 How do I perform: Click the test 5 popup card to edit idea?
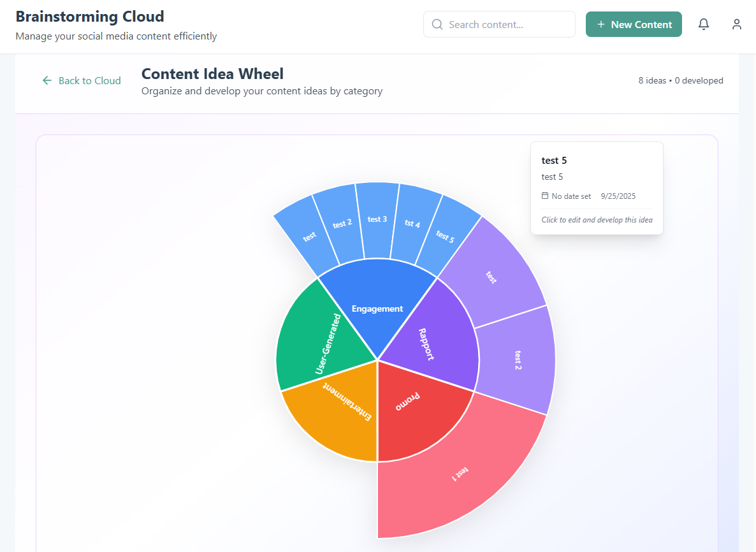point(597,187)
